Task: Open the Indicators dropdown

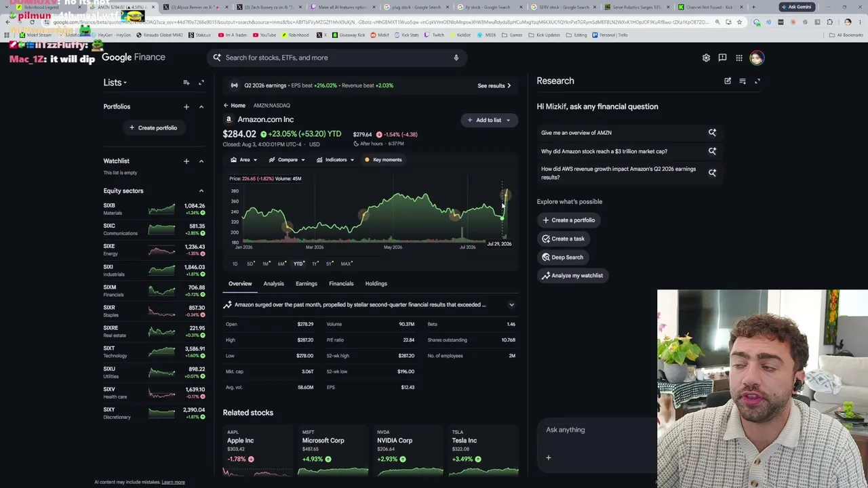Action: pos(335,160)
